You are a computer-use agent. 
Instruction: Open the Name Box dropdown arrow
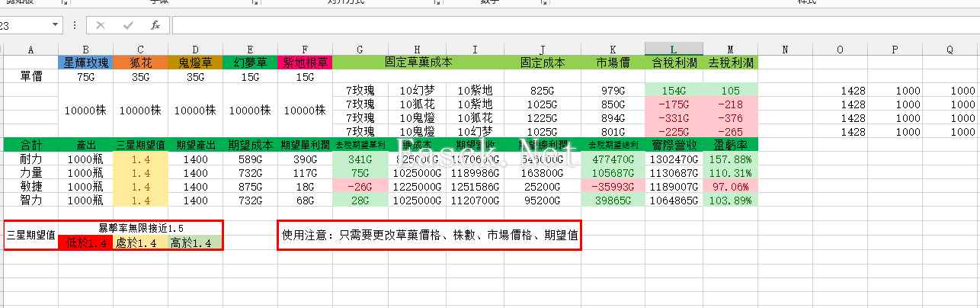(x=56, y=25)
